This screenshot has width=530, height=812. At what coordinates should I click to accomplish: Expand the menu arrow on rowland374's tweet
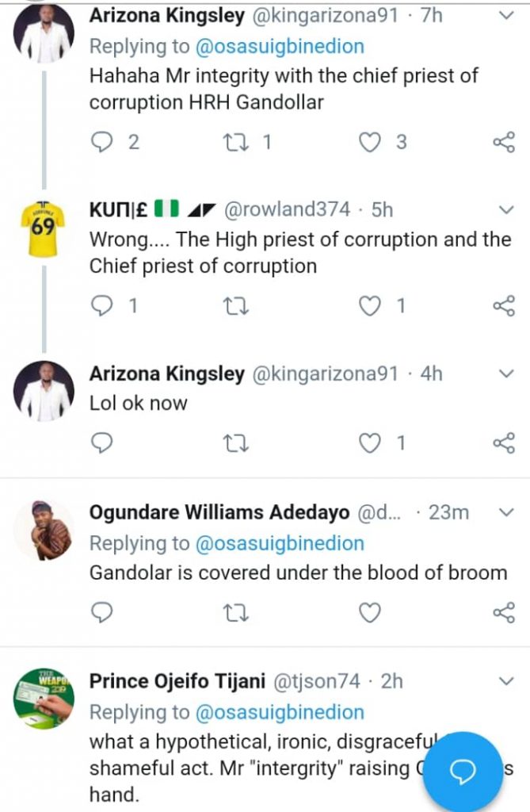coord(505,209)
